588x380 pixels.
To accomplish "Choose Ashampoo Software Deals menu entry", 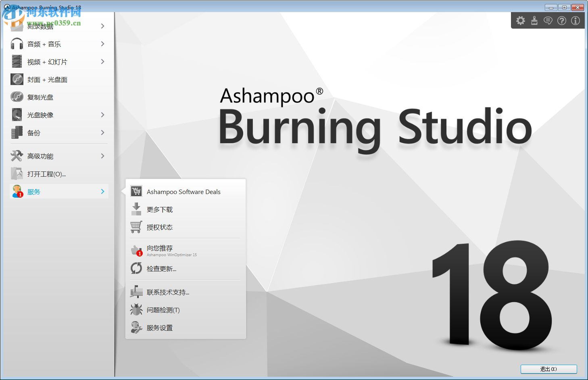I will point(183,192).
